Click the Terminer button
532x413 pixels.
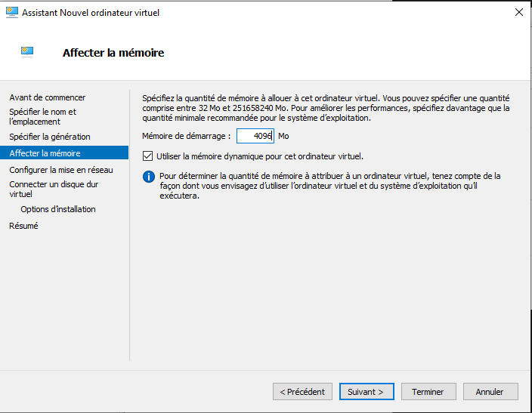(428, 392)
